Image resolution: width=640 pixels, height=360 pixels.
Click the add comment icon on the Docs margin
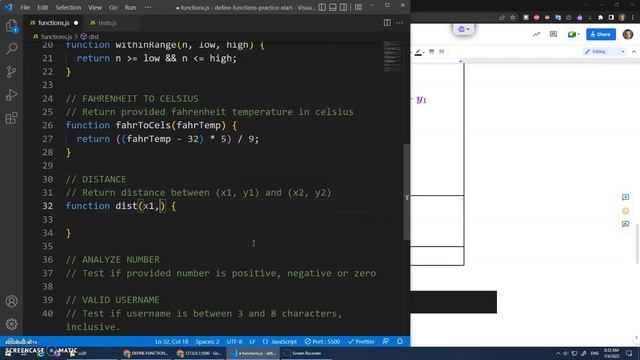click(625, 197)
